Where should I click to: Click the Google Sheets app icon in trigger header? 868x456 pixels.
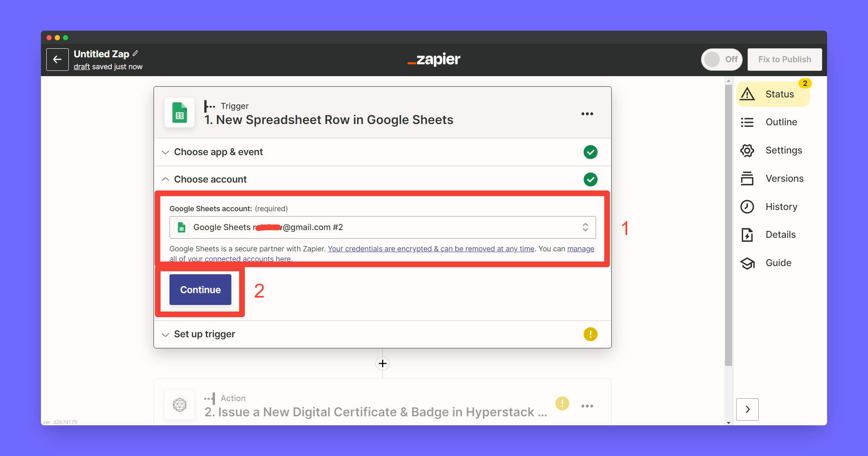point(179,113)
